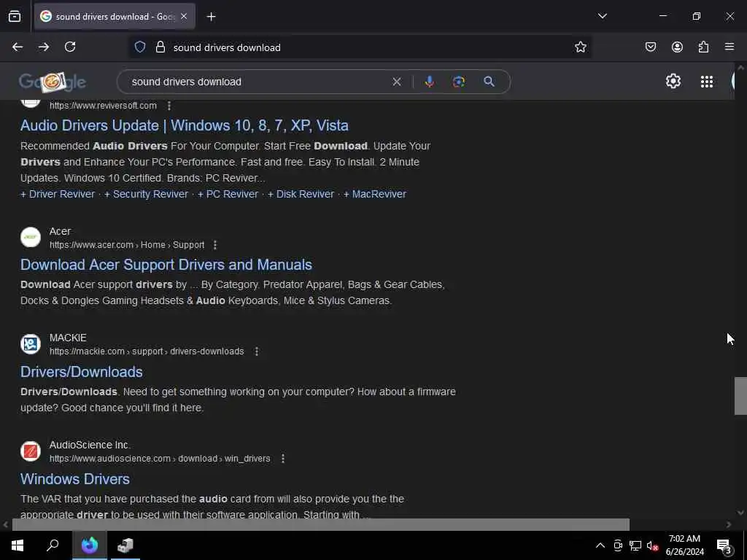Close the sound drivers download tab
Image resolution: width=747 pixels, height=560 pixels.
(x=184, y=17)
